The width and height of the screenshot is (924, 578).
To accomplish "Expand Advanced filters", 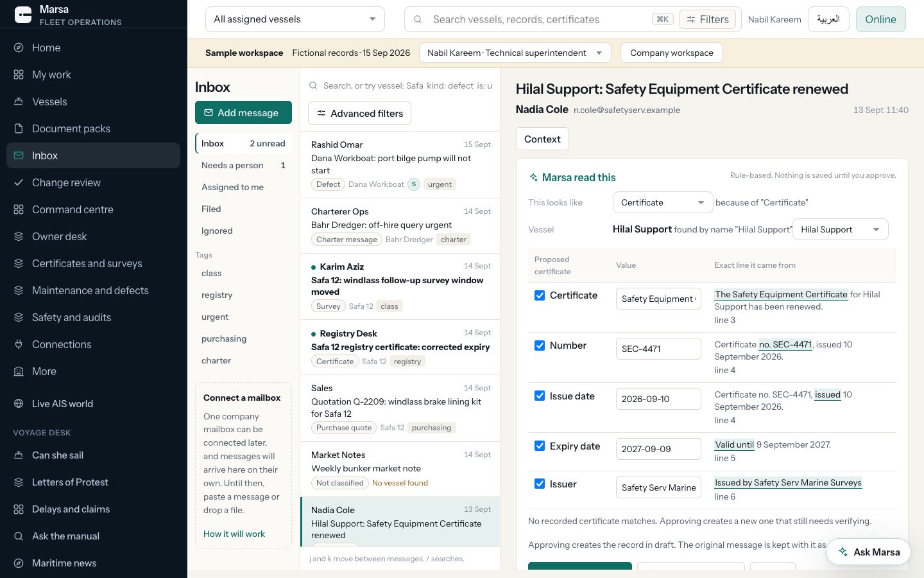I will tap(359, 114).
